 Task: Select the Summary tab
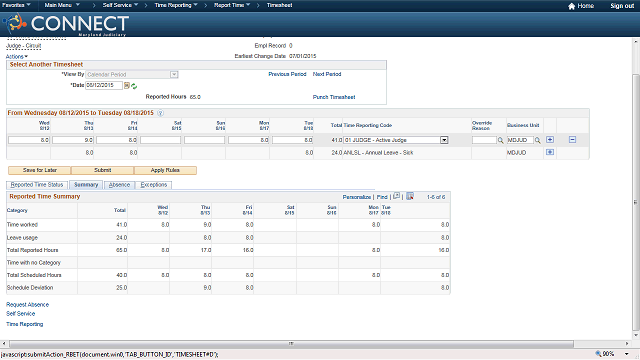86,185
